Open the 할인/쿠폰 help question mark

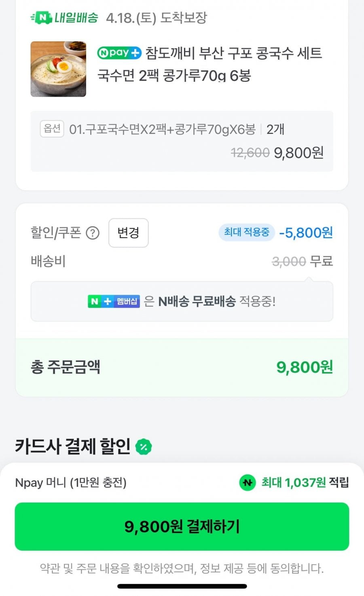click(x=93, y=233)
